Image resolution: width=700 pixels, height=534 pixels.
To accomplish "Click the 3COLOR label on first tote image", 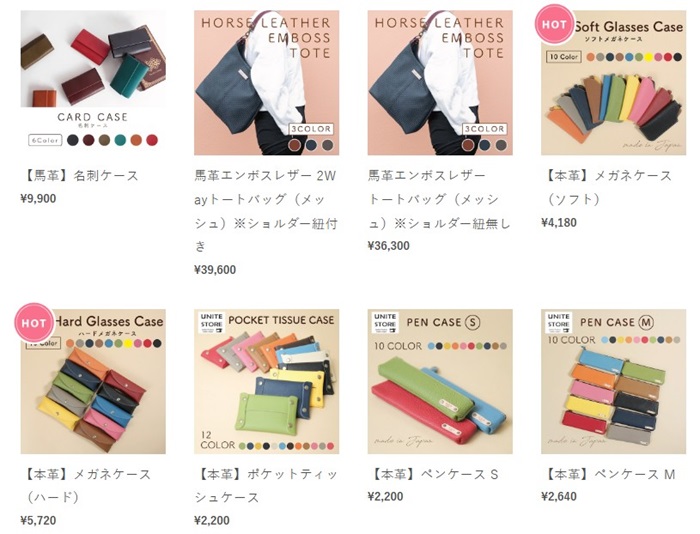I will pos(311,129).
